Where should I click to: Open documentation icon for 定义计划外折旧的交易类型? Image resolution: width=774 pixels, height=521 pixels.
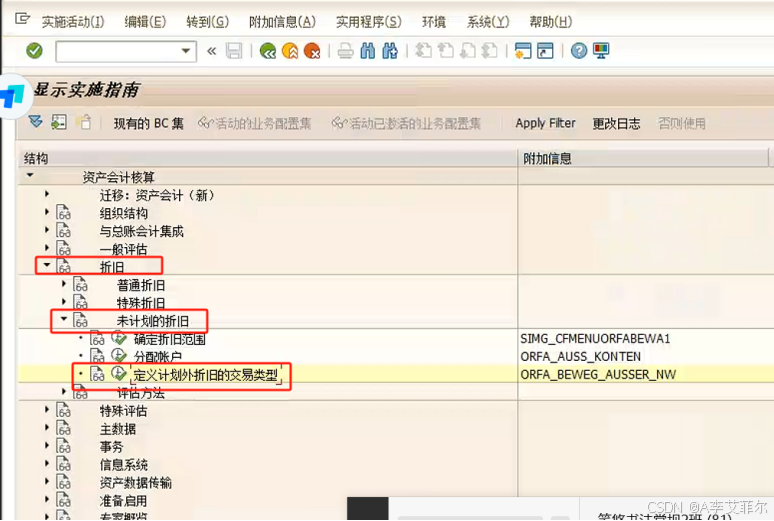tap(97, 374)
